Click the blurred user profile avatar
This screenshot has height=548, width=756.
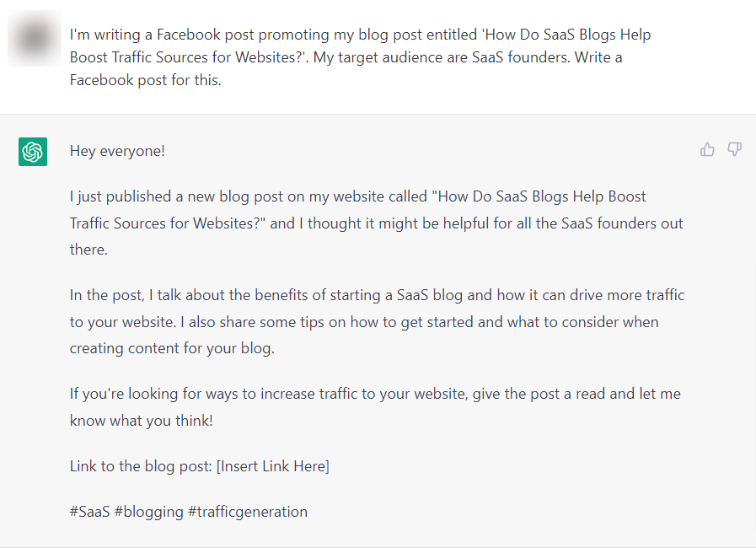(x=34, y=38)
